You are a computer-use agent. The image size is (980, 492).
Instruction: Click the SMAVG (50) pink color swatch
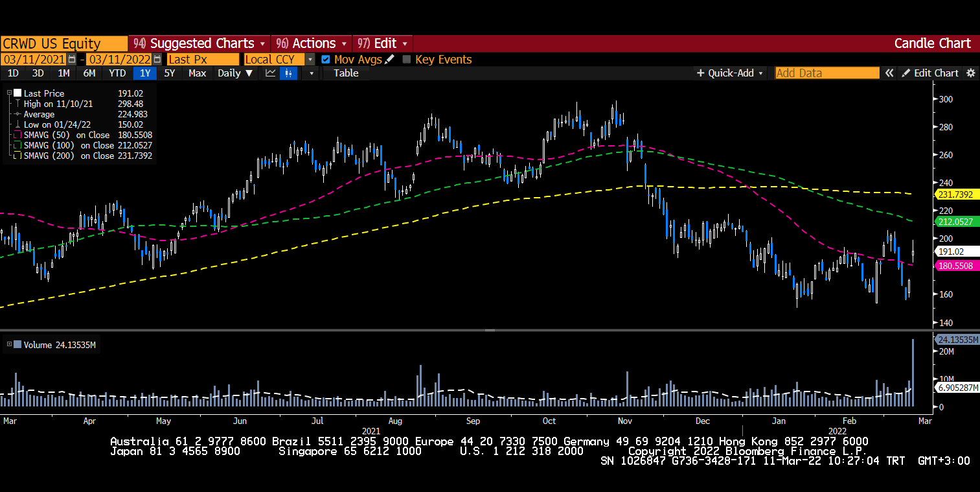(x=17, y=135)
